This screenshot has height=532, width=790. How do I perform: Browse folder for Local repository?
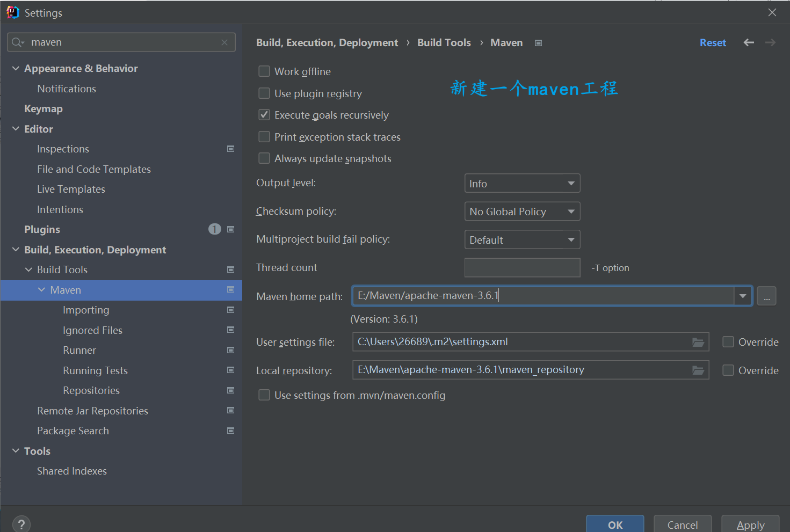pyautogui.click(x=698, y=370)
